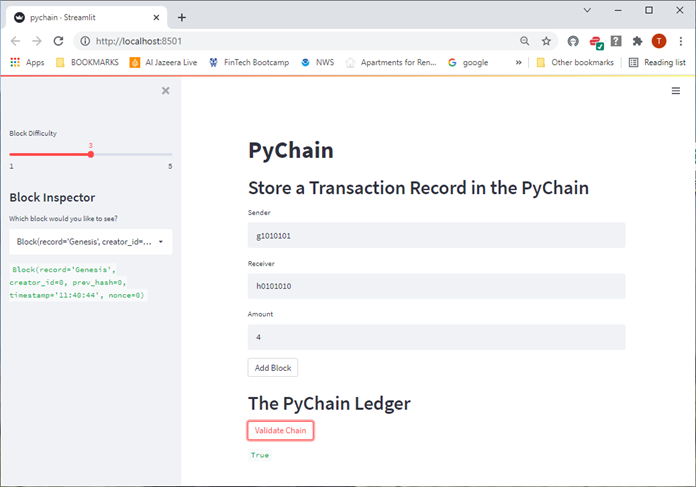This screenshot has height=487, width=696.
Task: View site information icon in address bar
Action: click(85, 41)
